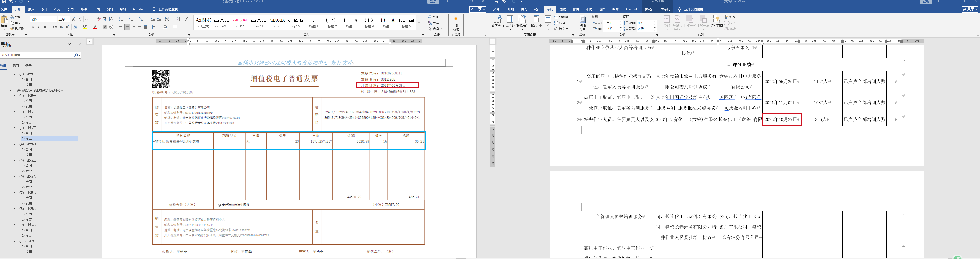Toggle display of paragraph marks

pos(187,19)
